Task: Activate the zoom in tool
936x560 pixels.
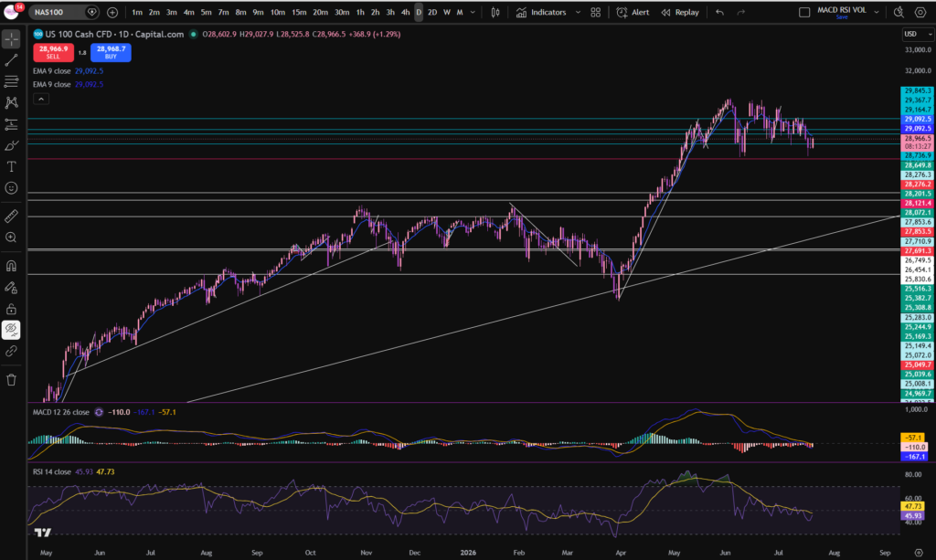Action: click(x=11, y=238)
